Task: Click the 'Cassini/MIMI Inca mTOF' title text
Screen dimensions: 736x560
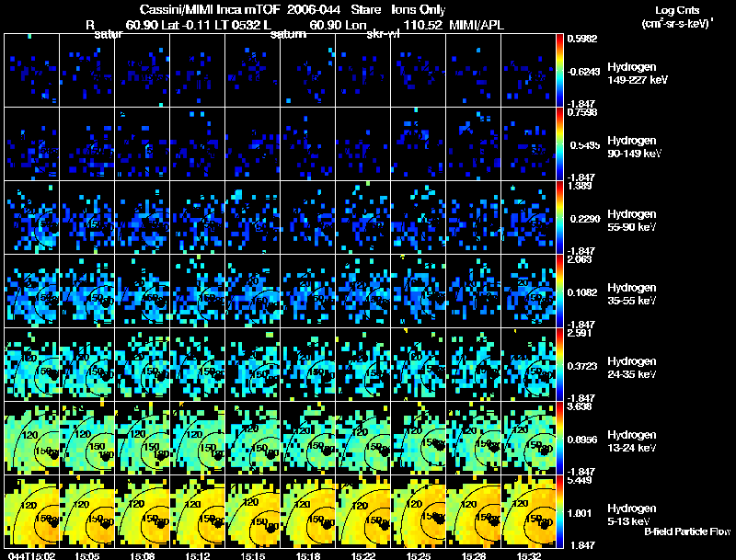Action: point(210,9)
